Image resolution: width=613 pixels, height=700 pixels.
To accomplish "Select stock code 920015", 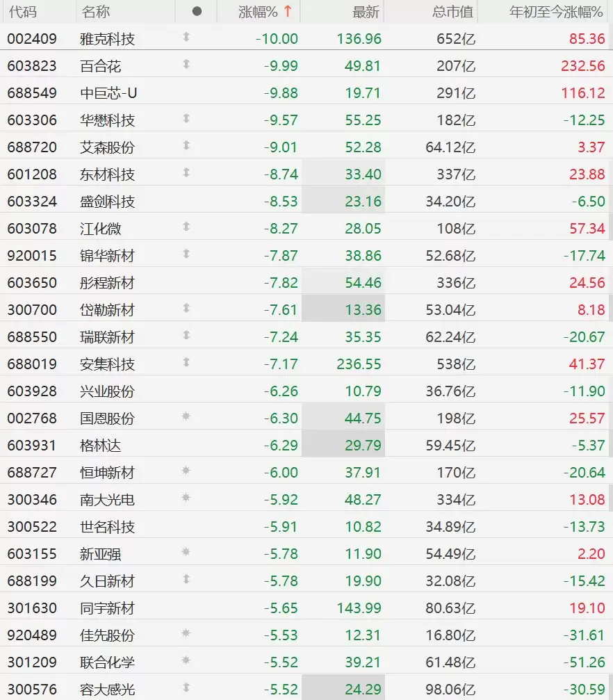I will [x=32, y=256].
